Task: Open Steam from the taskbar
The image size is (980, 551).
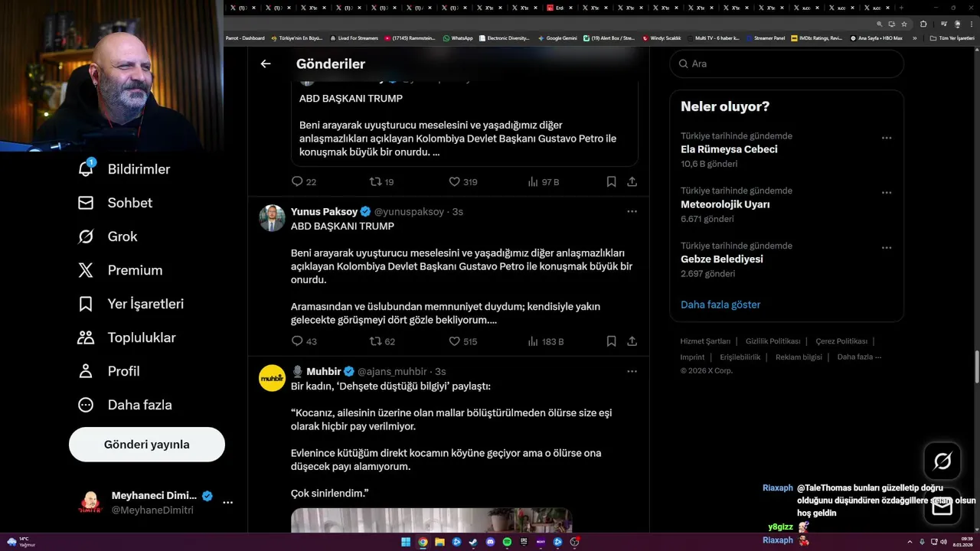Action: (x=473, y=542)
